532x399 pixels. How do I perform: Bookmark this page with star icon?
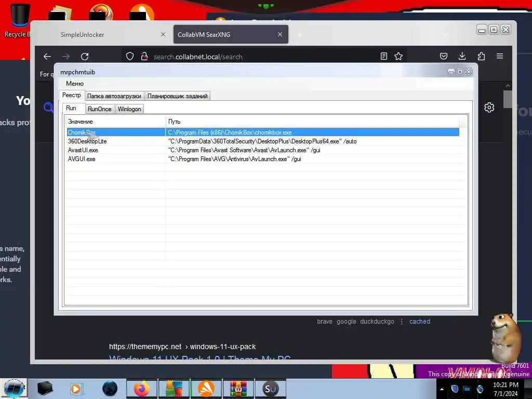coord(398,56)
